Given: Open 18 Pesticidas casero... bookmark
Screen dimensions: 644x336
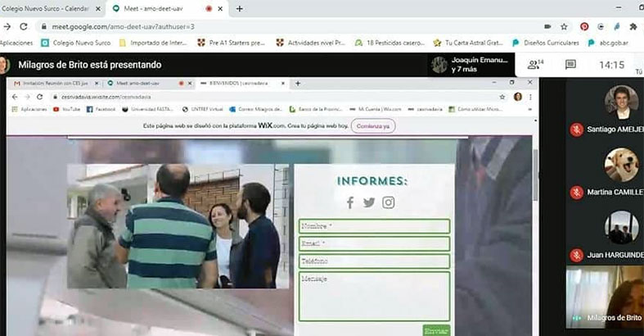Looking at the screenshot, I should [x=390, y=43].
